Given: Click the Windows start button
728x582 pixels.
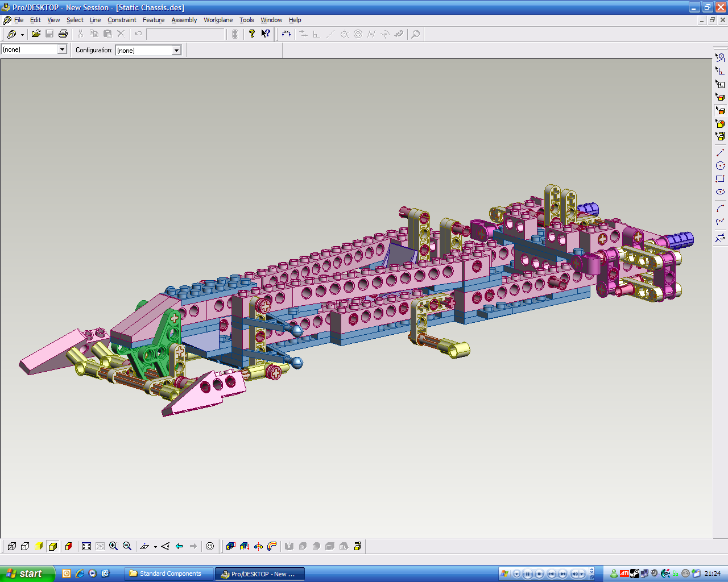Looking at the screenshot, I should pyautogui.click(x=27, y=573).
